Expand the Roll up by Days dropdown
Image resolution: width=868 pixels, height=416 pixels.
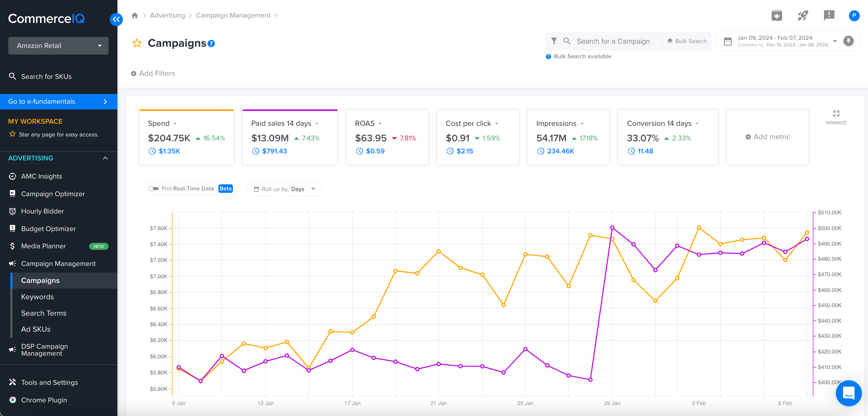284,189
